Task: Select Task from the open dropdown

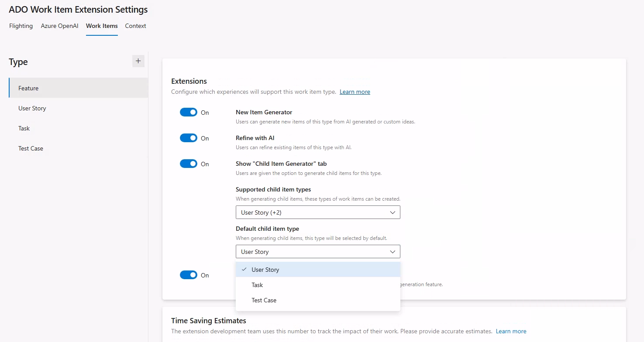Action: (257, 285)
